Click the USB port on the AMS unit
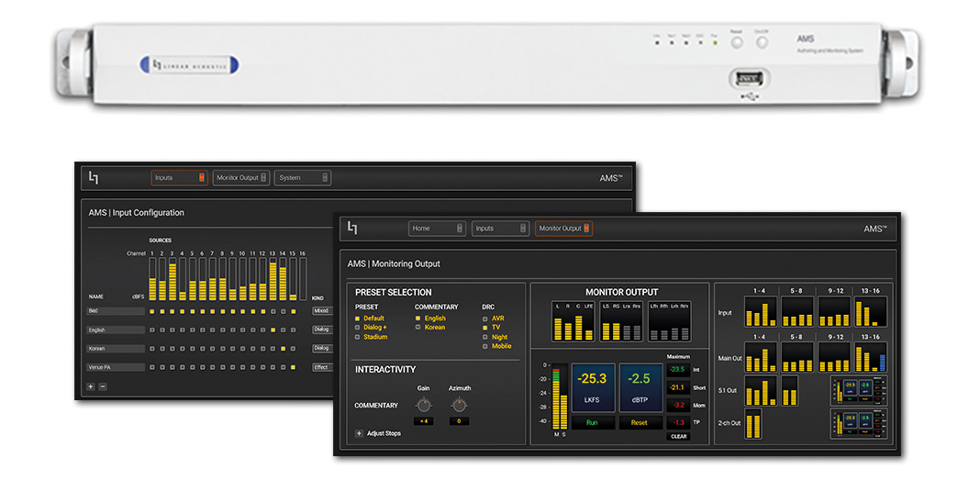 tap(749, 78)
